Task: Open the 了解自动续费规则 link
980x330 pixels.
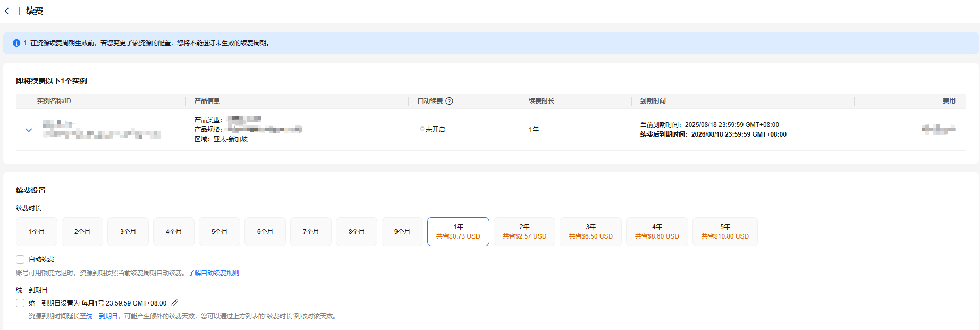Action: pyautogui.click(x=214, y=273)
